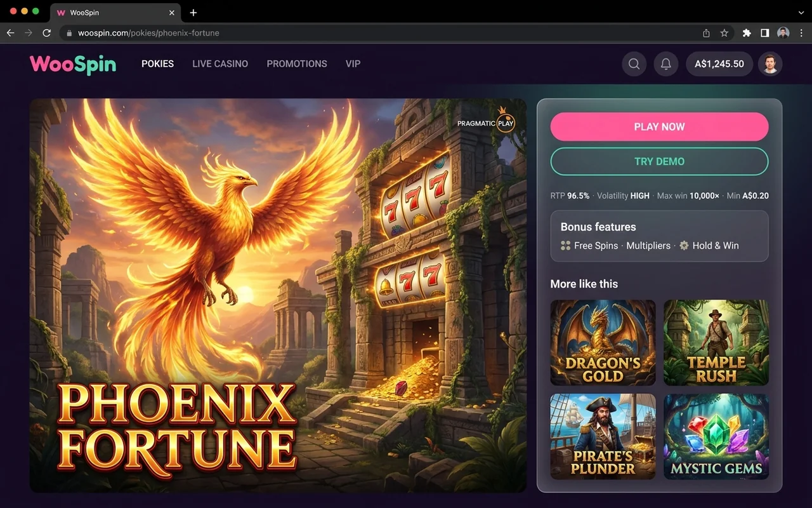Viewport: 812px width, 508px height.
Task: Open the Promotions page
Action: pos(297,64)
